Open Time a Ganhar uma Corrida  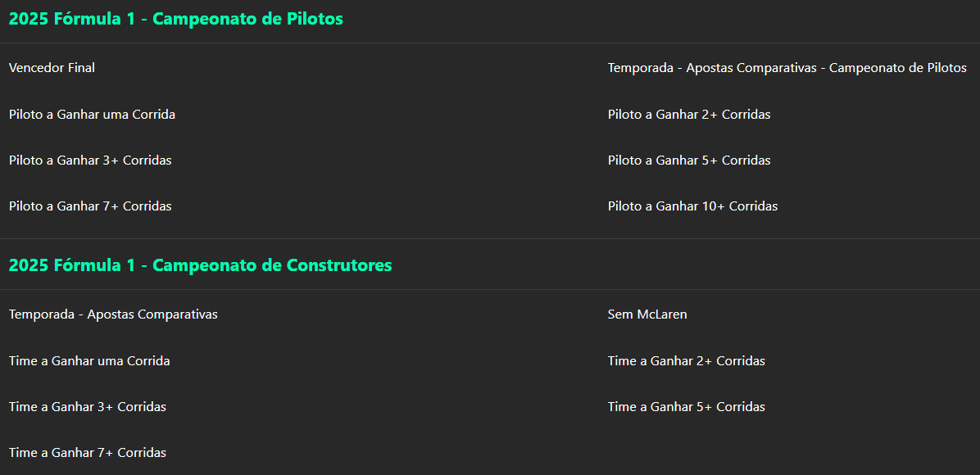point(89,361)
